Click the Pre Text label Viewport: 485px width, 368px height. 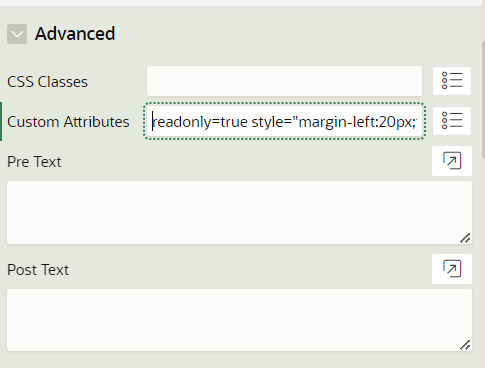34,162
